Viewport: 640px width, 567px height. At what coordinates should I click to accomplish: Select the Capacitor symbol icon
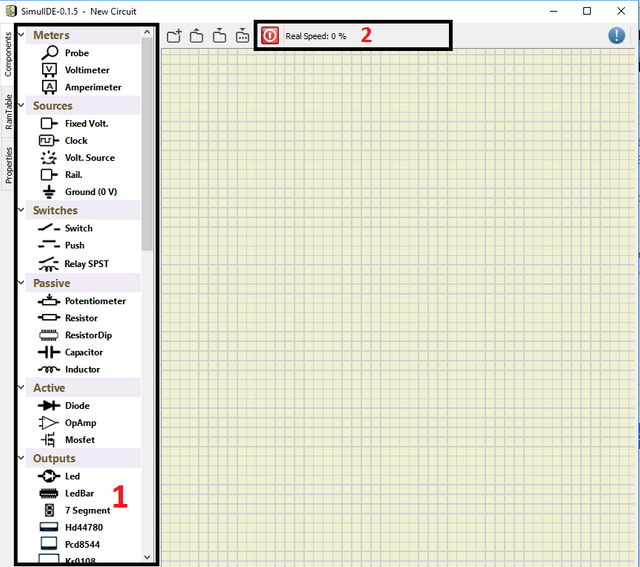coord(49,352)
